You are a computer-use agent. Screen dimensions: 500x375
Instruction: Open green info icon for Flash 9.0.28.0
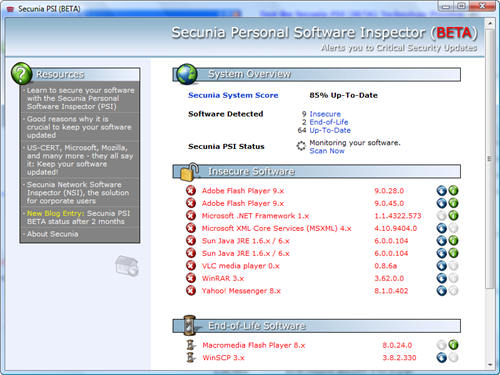pos(453,191)
